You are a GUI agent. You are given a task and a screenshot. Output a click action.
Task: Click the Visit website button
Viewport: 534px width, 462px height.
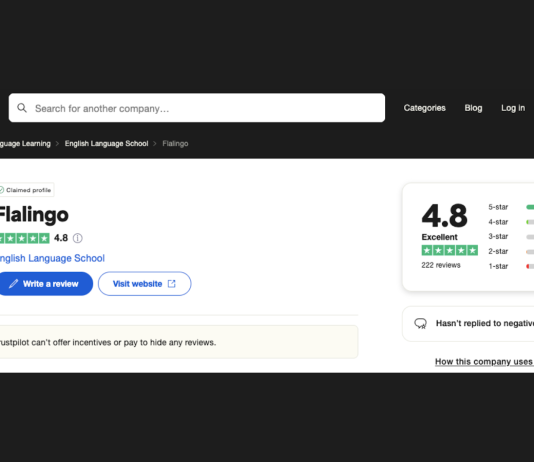click(x=144, y=284)
